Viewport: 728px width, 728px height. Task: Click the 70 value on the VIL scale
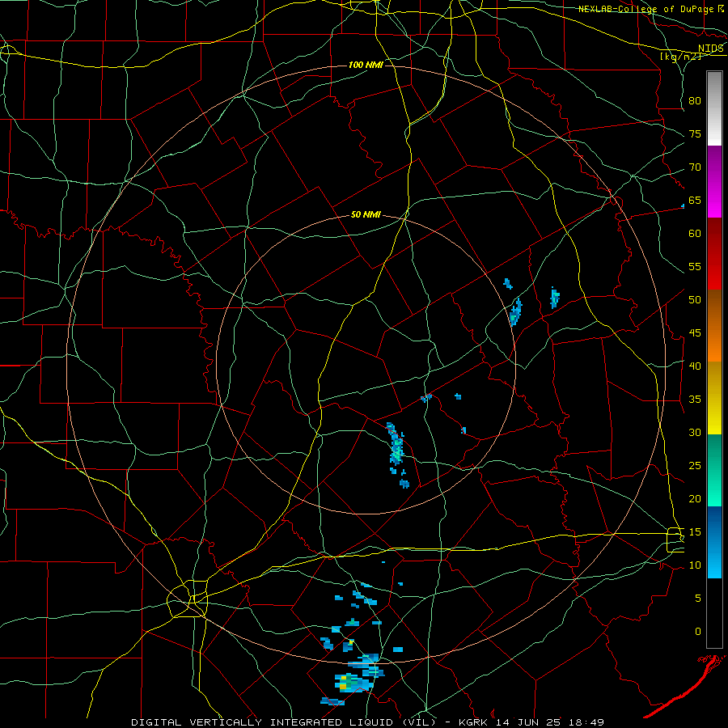[x=695, y=167]
